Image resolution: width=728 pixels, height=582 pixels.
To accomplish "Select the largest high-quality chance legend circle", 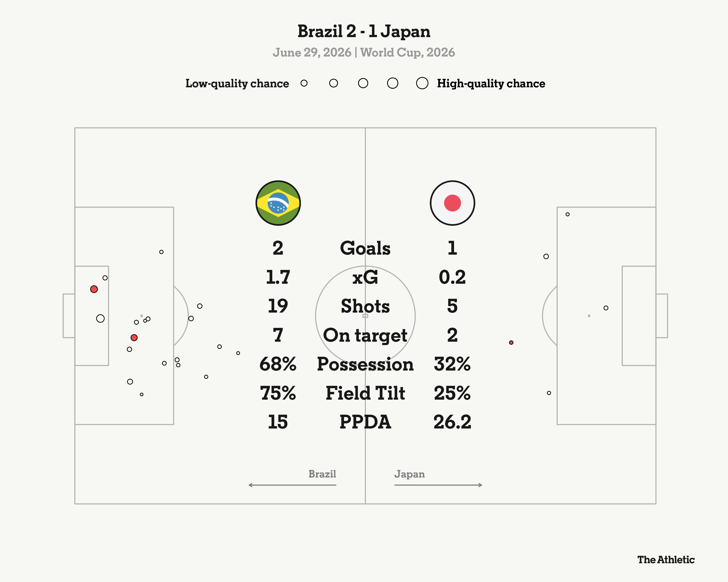I will point(422,83).
